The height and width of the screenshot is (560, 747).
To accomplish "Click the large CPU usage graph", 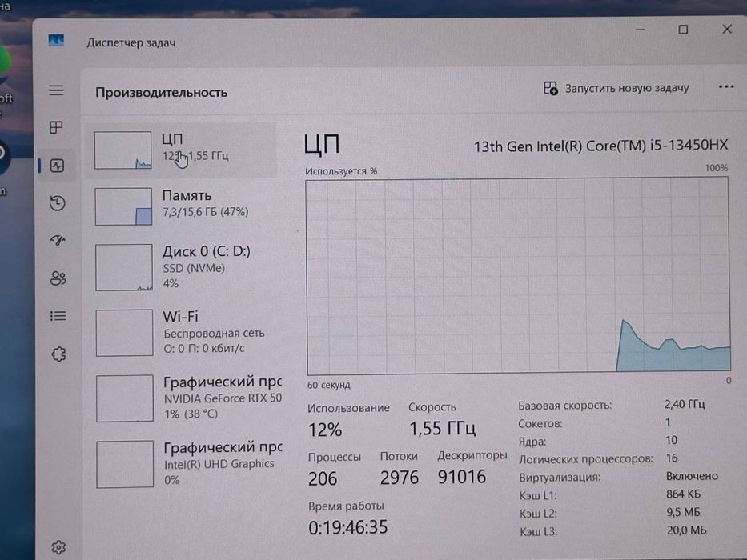I will tap(518, 276).
